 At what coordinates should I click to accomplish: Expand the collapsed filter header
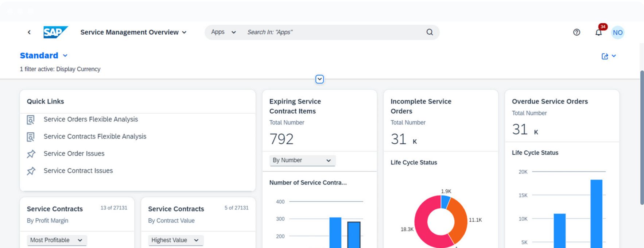point(319,79)
